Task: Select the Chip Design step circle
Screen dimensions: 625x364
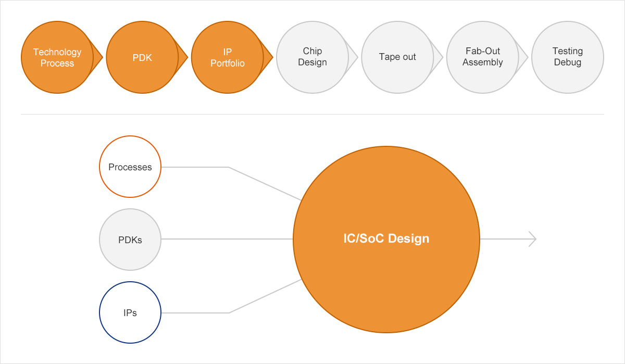Action: (x=312, y=57)
